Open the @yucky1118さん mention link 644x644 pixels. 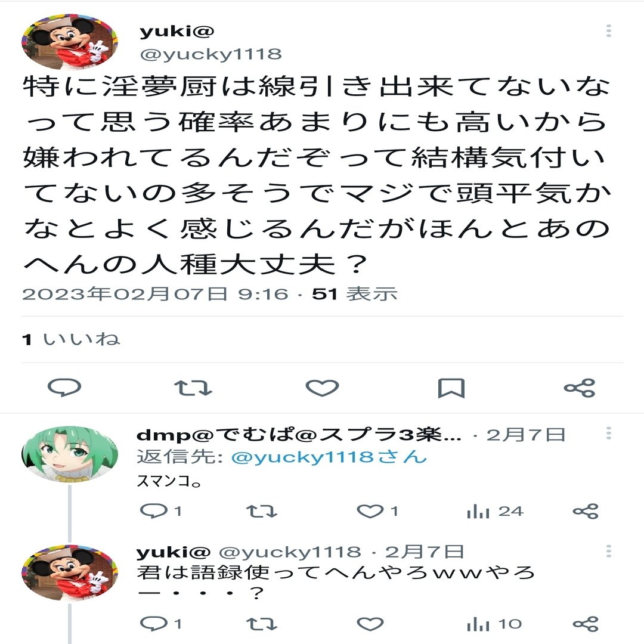coord(329,457)
